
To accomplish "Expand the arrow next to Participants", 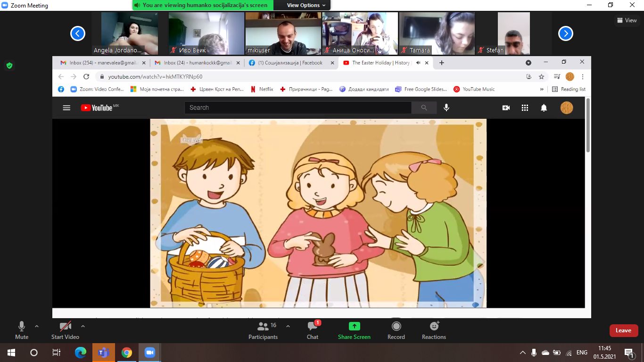I will coord(288,326).
